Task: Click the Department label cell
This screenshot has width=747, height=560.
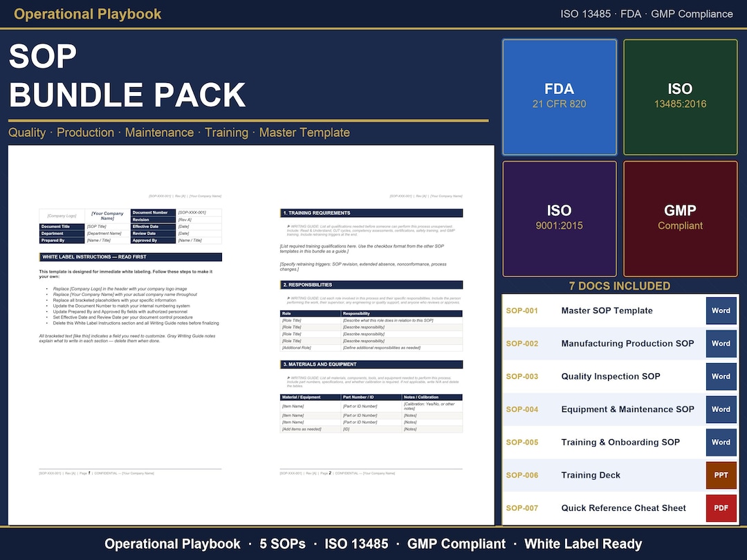Action: (62, 234)
